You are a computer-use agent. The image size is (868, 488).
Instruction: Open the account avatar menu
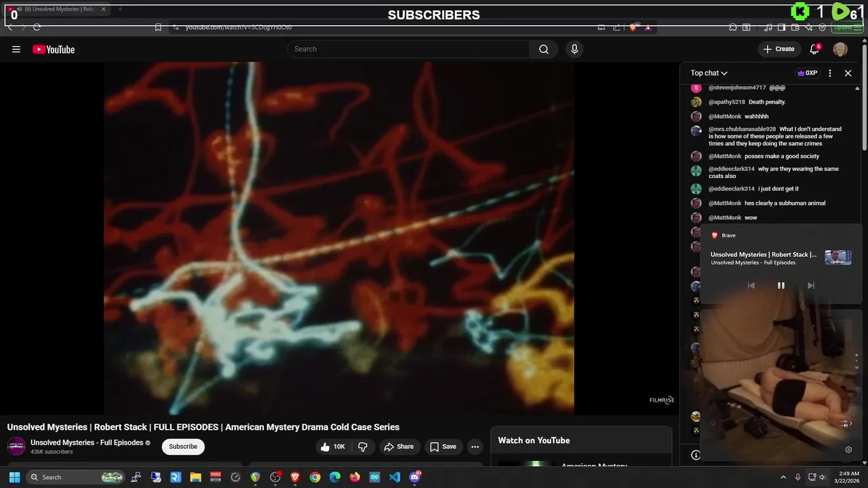[x=840, y=49]
